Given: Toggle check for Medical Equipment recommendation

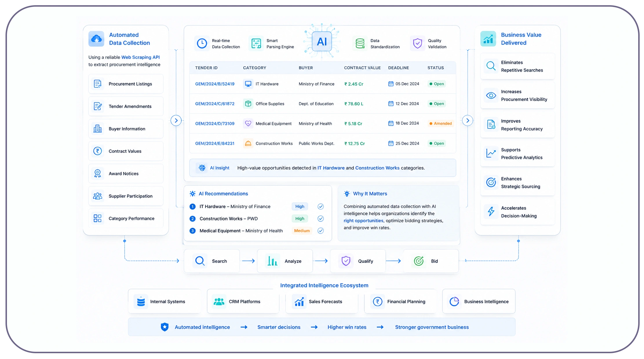Looking at the screenshot, I should point(320,231).
